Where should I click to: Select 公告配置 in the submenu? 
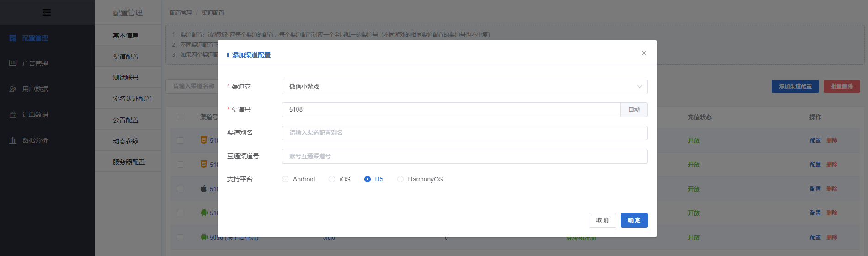(126, 120)
